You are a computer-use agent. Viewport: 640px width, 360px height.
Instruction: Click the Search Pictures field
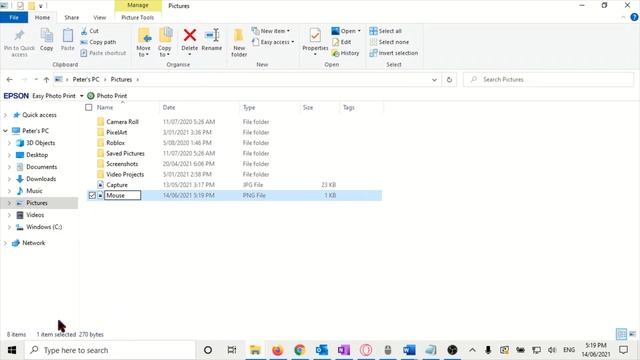click(548, 80)
